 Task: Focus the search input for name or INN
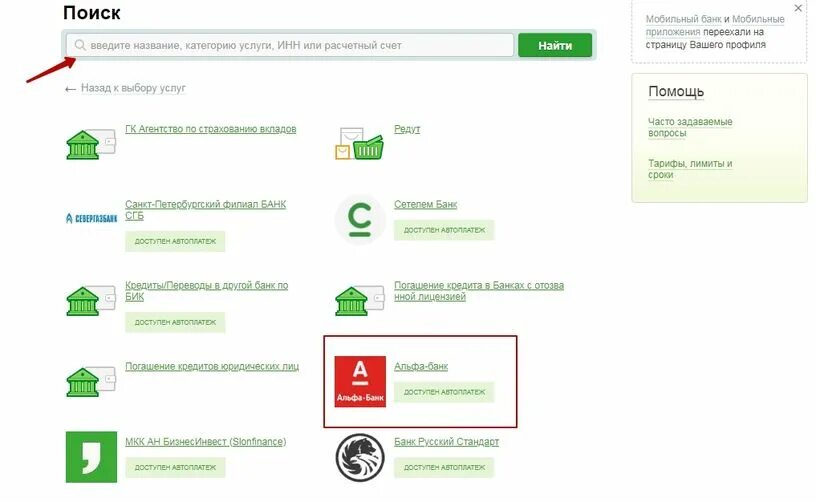290,45
